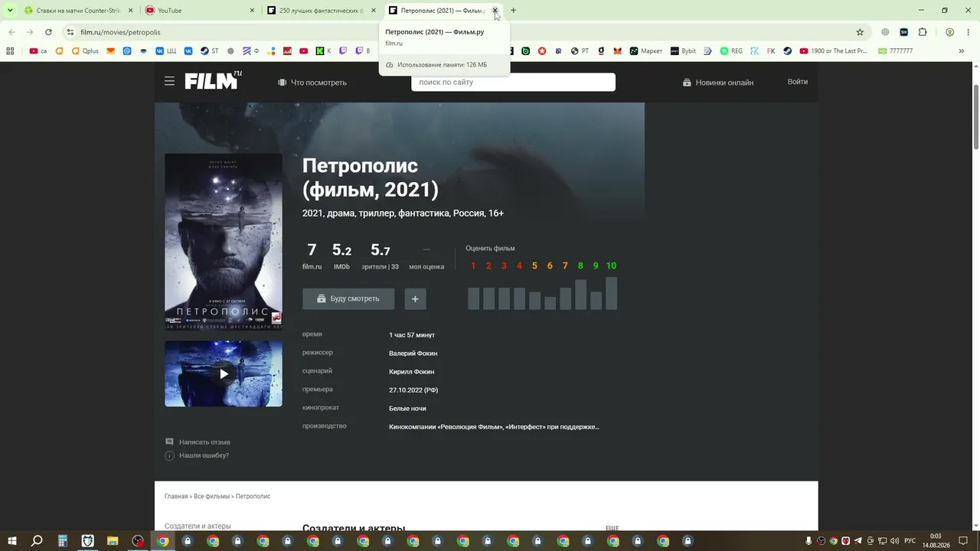Viewport: 980px width, 551px height.
Task: Show more bookmarks with the double chevron
Action: click(x=961, y=51)
